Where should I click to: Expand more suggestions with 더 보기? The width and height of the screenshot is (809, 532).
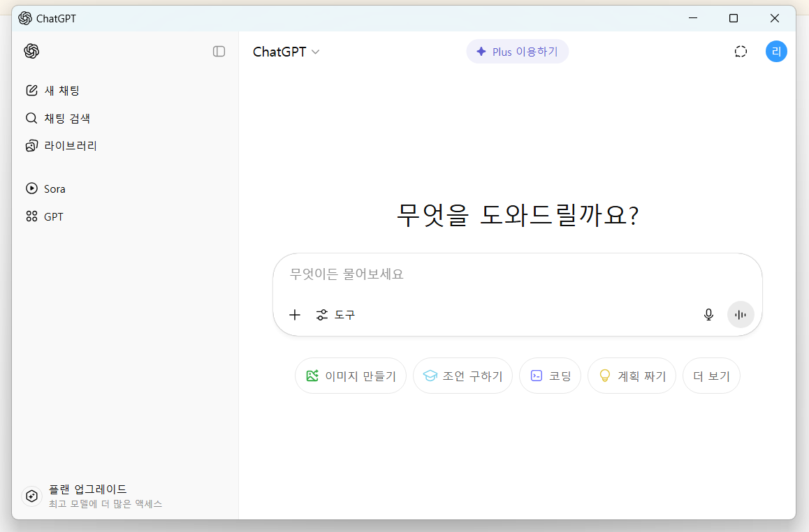point(711,376)
